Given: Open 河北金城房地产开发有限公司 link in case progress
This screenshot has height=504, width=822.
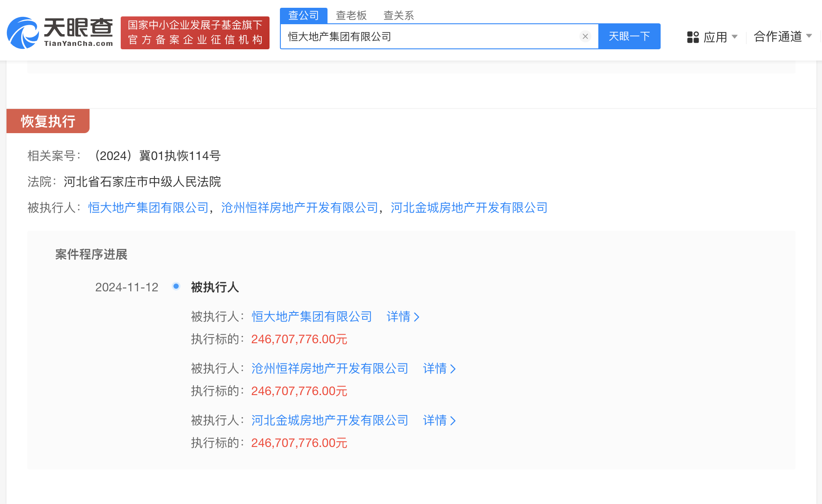Looking at the screenshot, I should click(330, 420).
